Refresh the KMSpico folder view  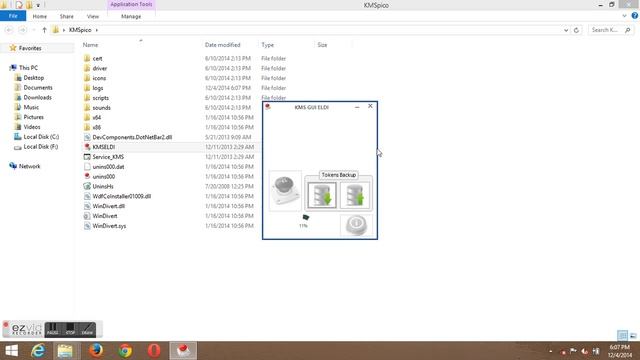click(576, 30)
